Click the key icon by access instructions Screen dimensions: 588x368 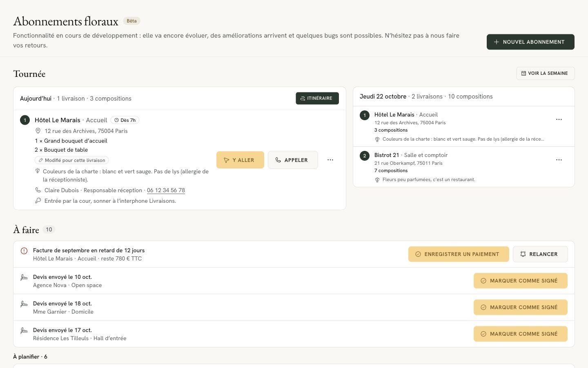point(38,201)
